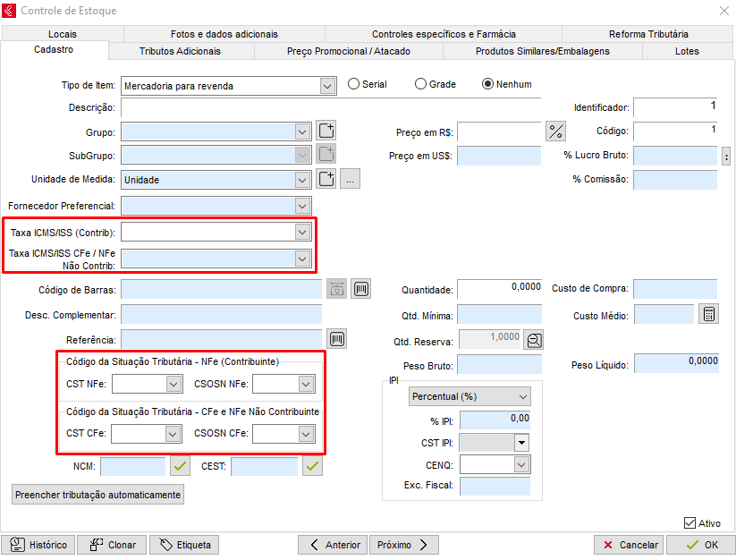Confirm with the OK button
The width and height of the screenshot is (736, 560).
(x=701, y=545)
